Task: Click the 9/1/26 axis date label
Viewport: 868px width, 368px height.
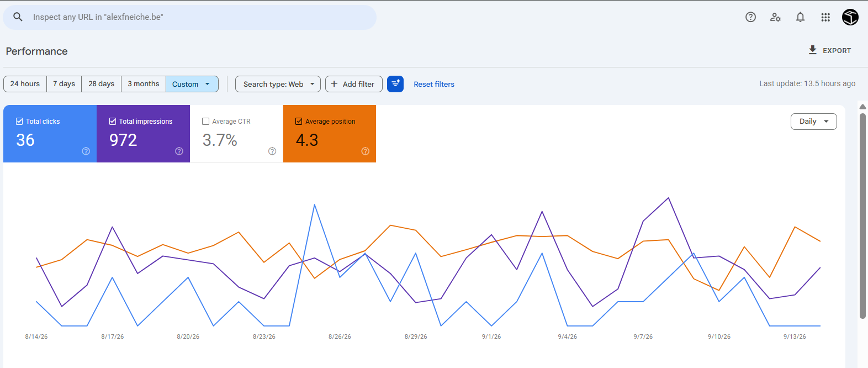Action: point(491,337)
